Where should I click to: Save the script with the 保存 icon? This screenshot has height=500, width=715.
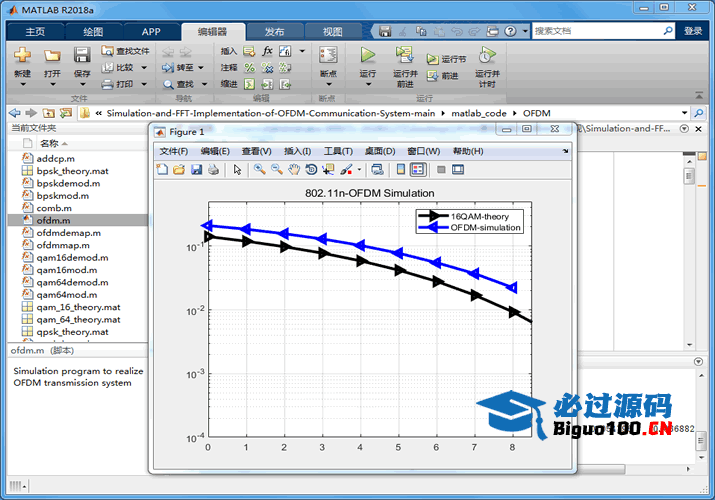tap(82, 56)
